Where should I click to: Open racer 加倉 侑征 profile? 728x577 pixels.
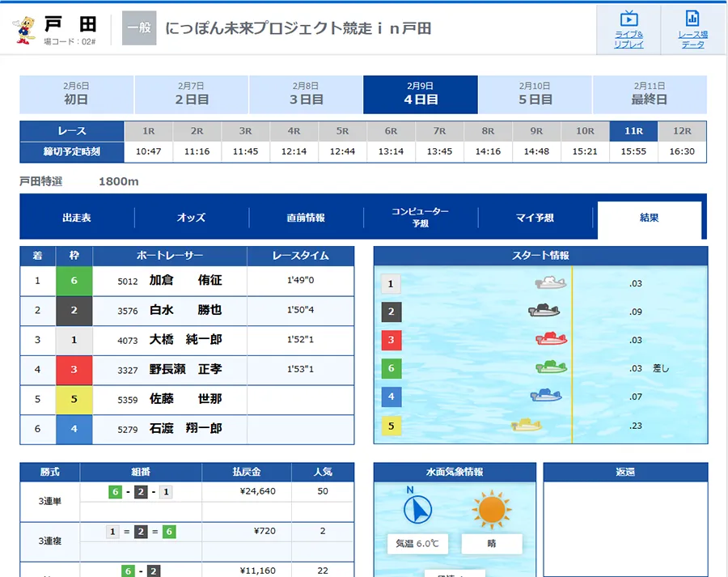pos(185,281)
